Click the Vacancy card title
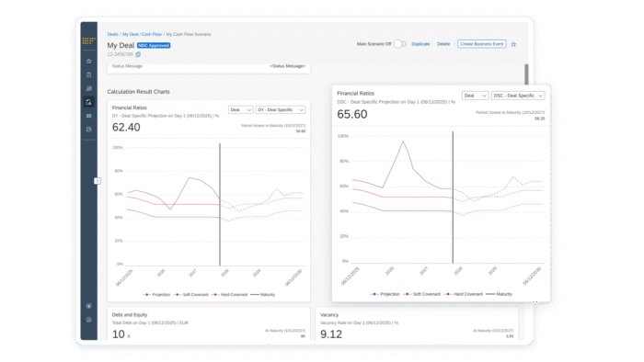644x362 pixels. 329,315
